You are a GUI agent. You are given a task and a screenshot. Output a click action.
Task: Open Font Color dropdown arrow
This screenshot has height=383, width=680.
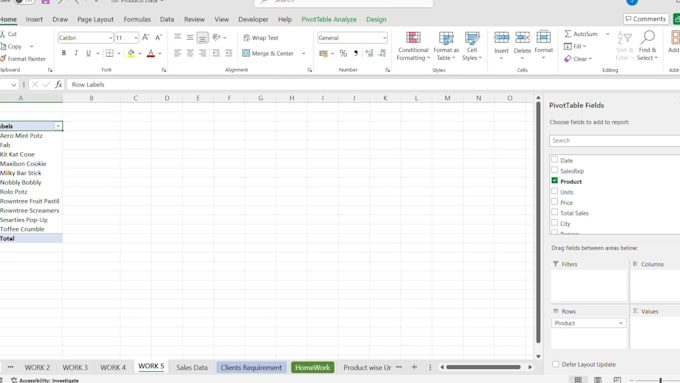(160, 53)
